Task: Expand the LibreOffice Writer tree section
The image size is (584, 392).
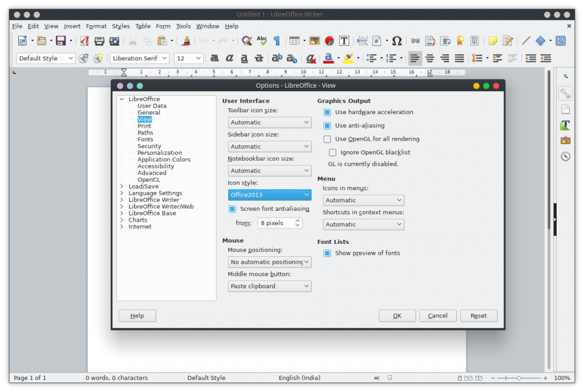Action: click(121, 199)
